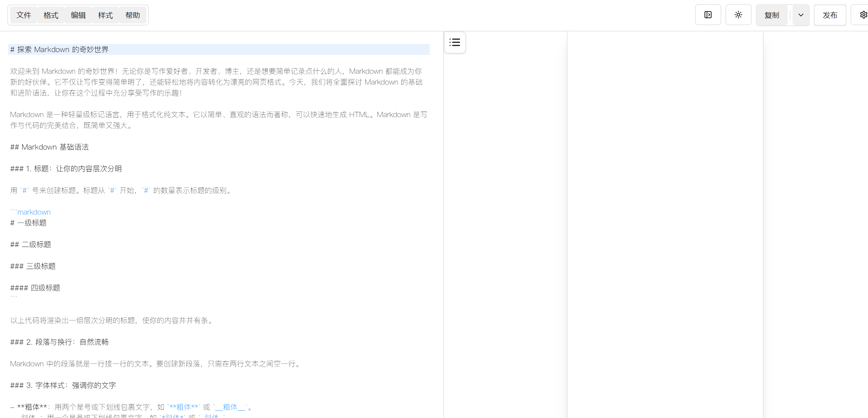The width and height of the screenshot is (868, 418).
Task: Click the line '### 三级标题'
Action: [33, 266]
